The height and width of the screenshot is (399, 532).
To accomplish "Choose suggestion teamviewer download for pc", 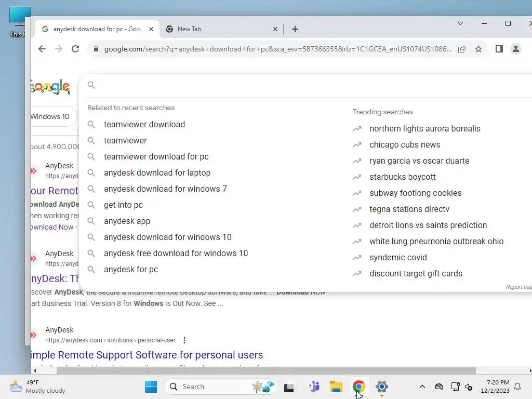I will pos(156,157).
